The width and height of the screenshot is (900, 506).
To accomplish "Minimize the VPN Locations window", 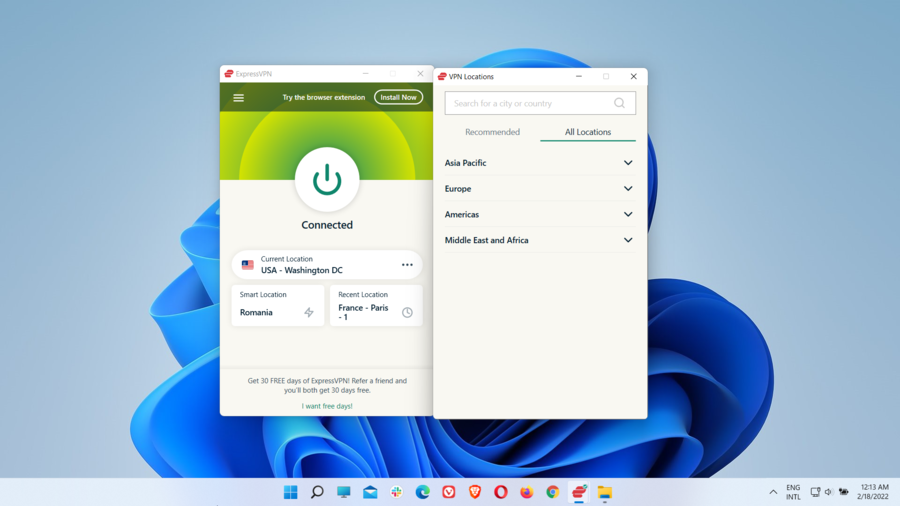I will [579, 76].
